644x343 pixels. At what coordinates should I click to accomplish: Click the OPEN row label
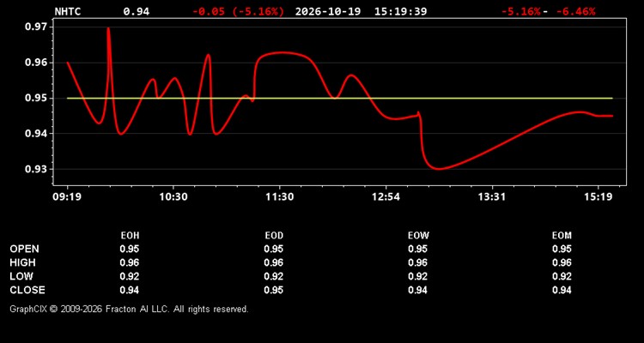(25, 249)
